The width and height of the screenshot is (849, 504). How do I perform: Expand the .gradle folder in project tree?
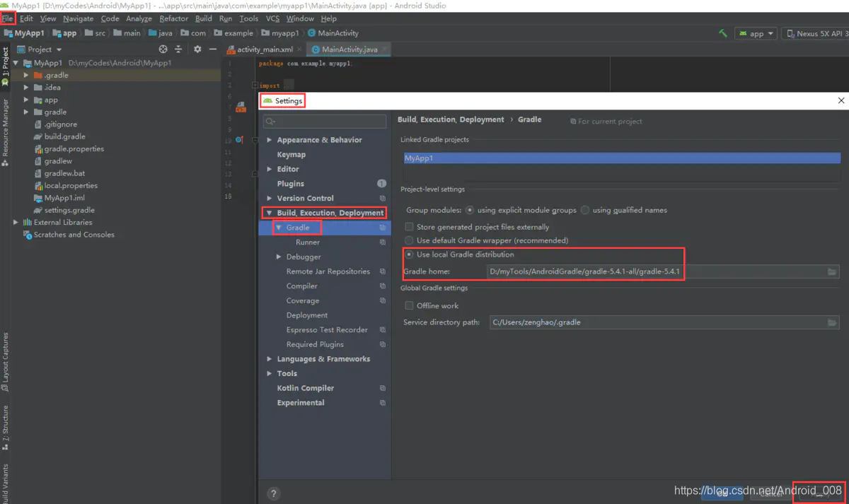point(26,75)
